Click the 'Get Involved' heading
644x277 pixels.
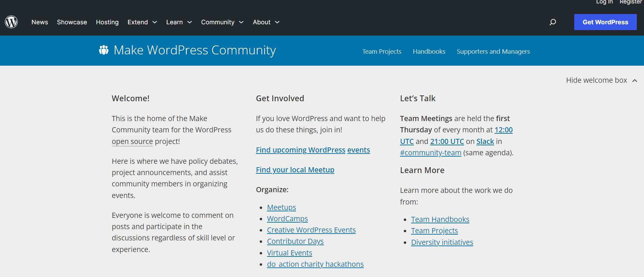pos(280,98)
